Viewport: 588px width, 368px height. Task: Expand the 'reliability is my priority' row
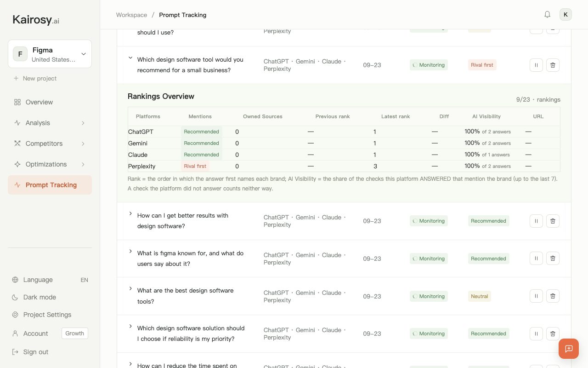point(130,327)
